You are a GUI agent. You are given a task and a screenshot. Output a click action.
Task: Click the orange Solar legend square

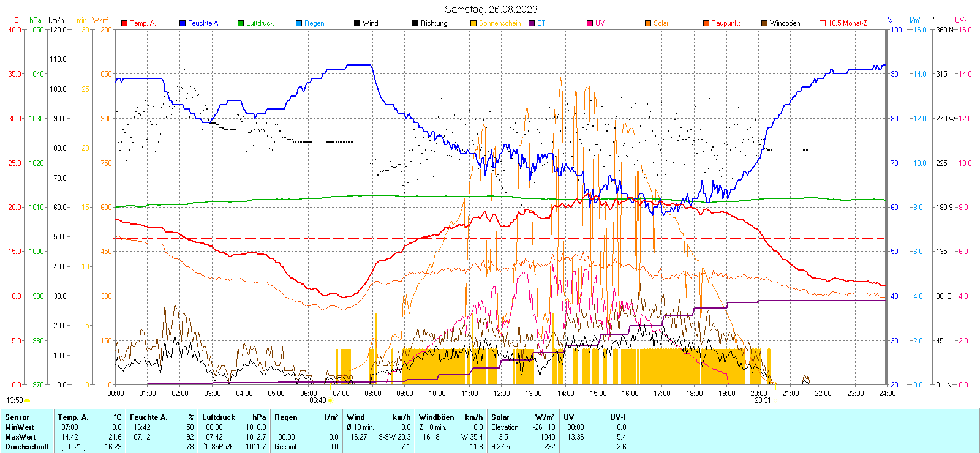(x=648, y=23)
